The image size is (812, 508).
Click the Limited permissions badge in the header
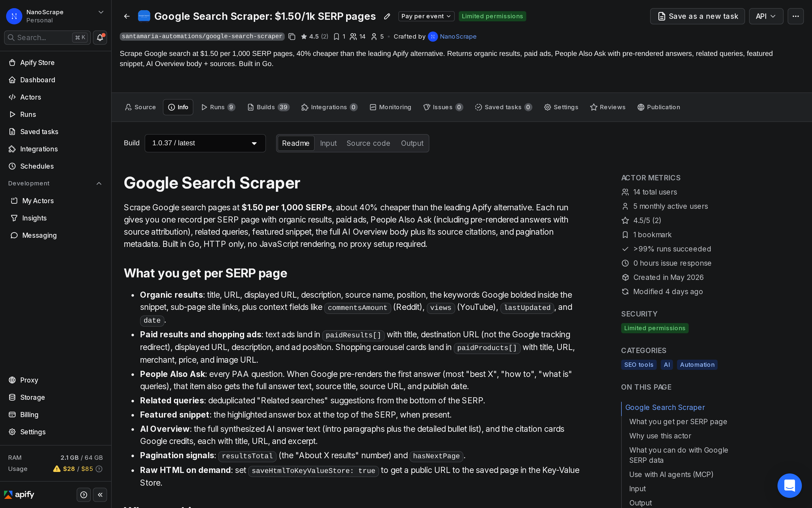[x=492, y=16]
